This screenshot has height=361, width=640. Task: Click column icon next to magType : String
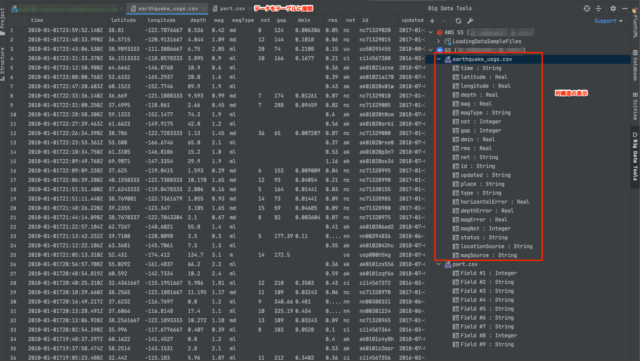(456, 113)
